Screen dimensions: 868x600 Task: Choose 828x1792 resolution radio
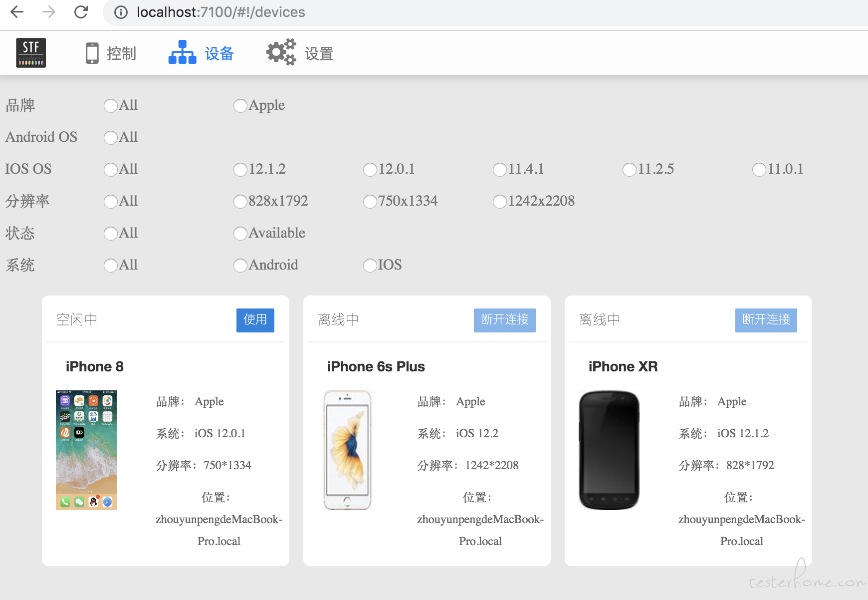(240, 202)
